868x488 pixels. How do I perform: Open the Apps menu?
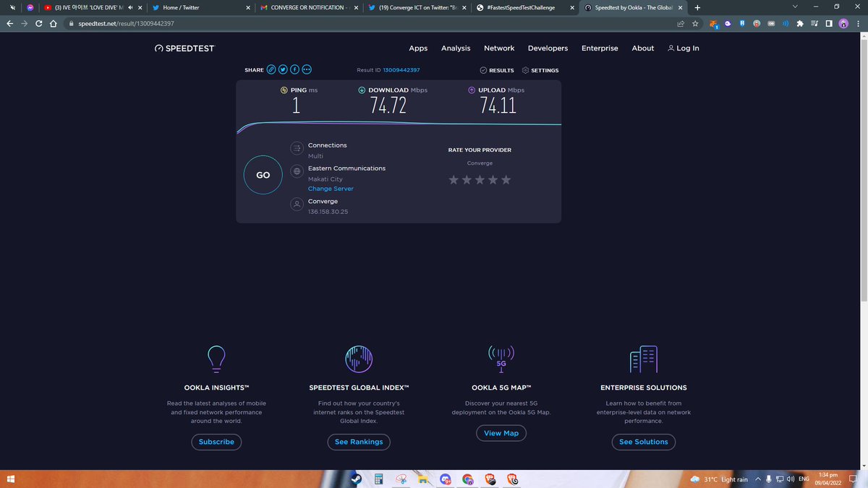(418, 48)
